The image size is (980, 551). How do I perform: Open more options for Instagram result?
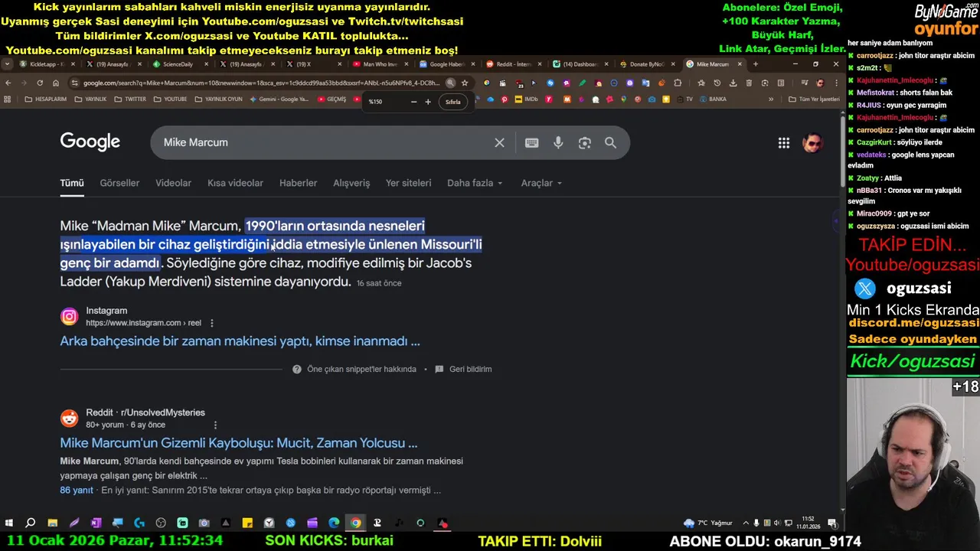[x=212, y=323]
